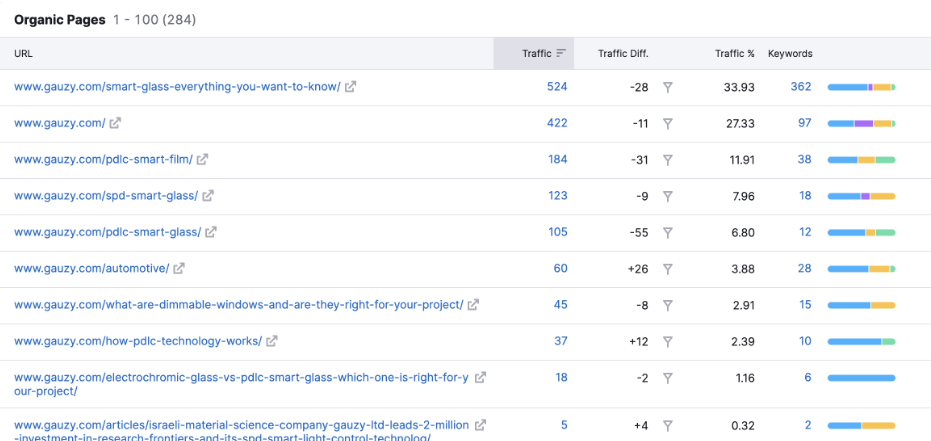Screen dimensions: 931x441
Task: Click the Traffic % column header
Action: [734, 53]
